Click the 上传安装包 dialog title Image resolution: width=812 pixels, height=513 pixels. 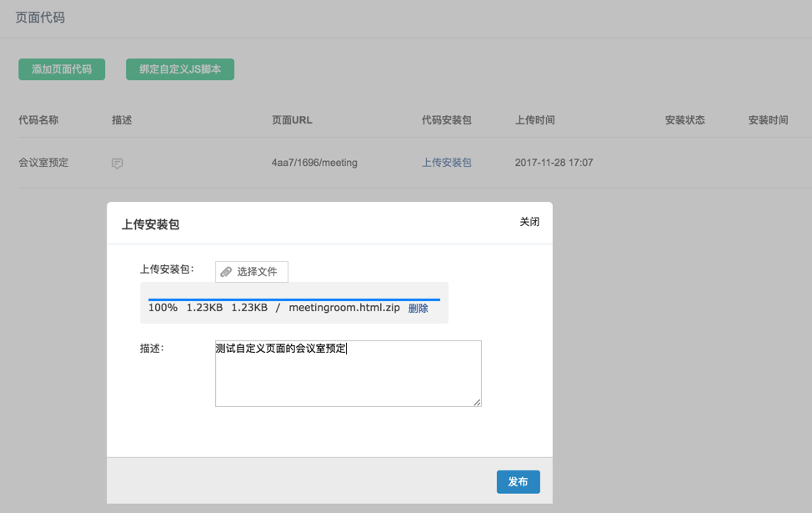tap(150, 224)
